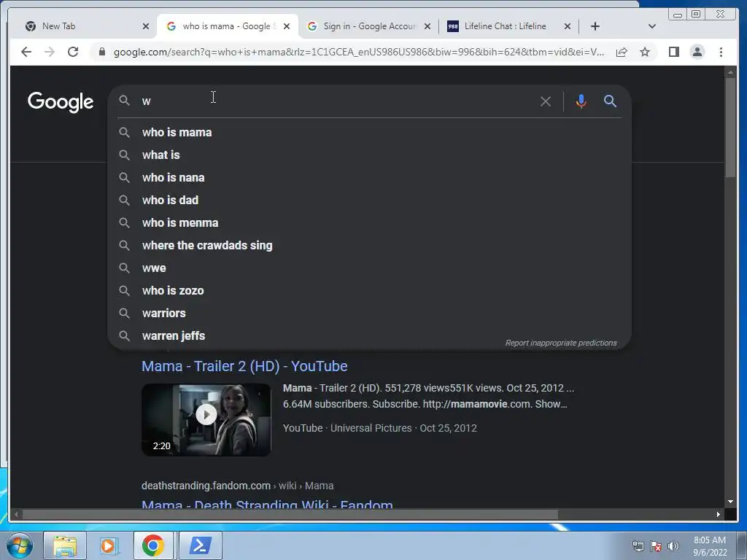Close the Lifeline Chat tab

[568, 26]
